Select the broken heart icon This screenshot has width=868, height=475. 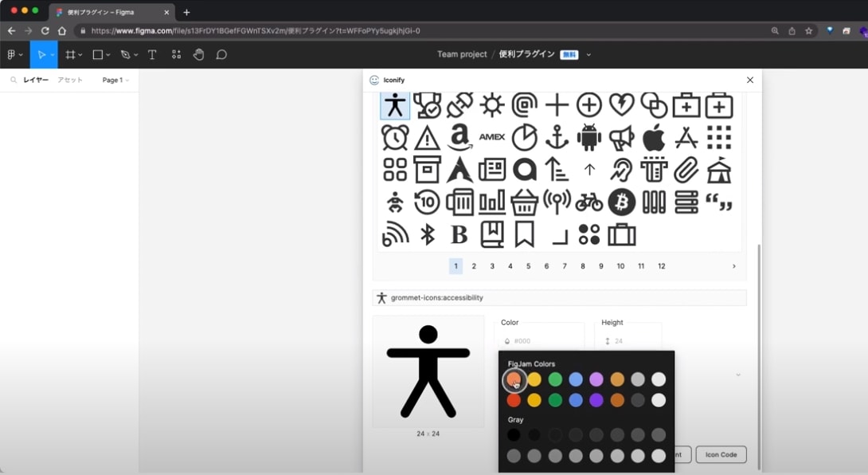click(x=622, y=104)
